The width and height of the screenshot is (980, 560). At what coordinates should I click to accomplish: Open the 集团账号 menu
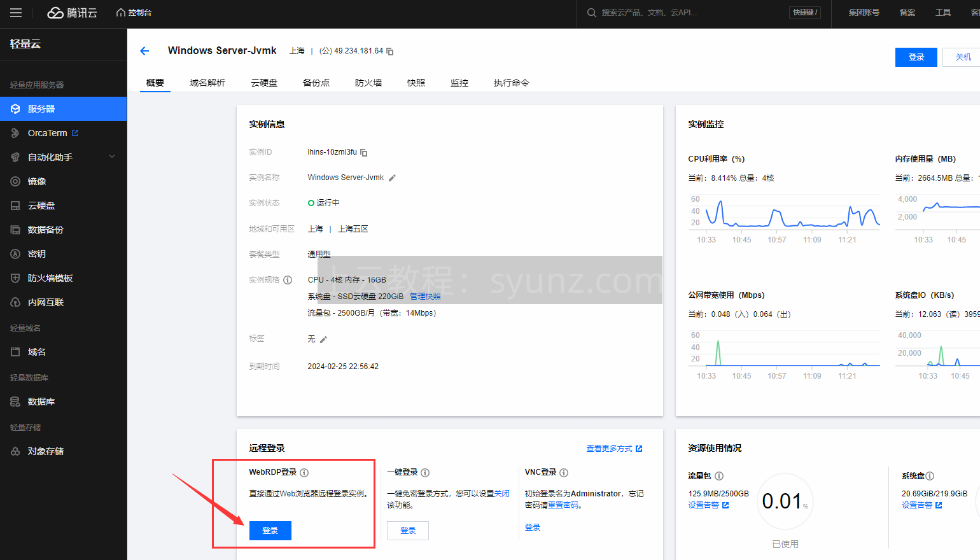(x=864, y=13)
